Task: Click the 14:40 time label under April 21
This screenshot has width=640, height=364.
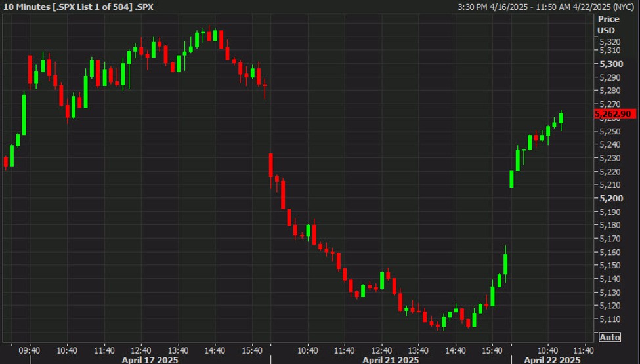Action: pyautogui.click(x=457, y=350)
